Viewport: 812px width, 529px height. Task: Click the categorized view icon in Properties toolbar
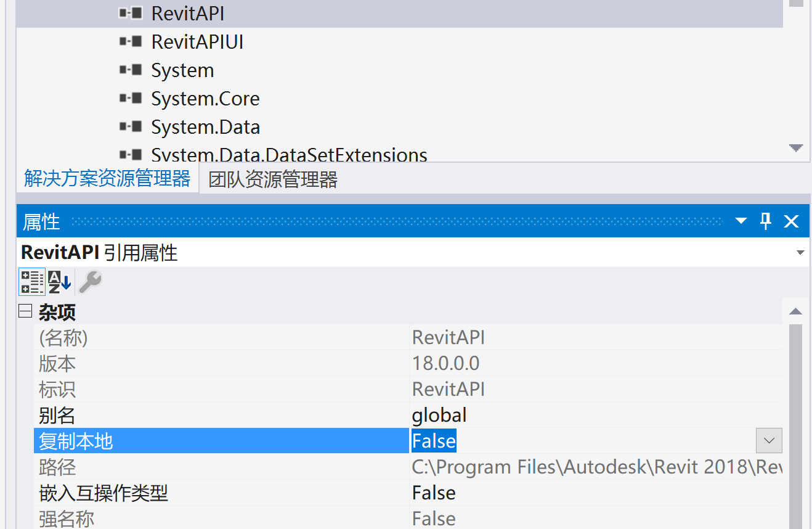31,282
